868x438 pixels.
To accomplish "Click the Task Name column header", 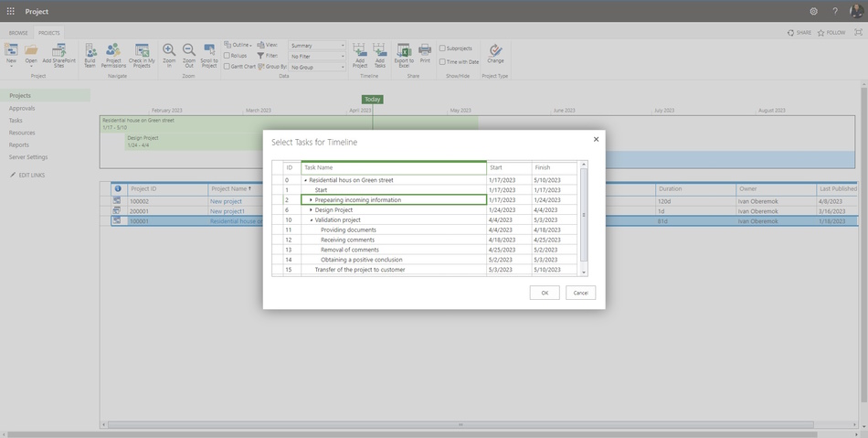I will tap(394, 167).
